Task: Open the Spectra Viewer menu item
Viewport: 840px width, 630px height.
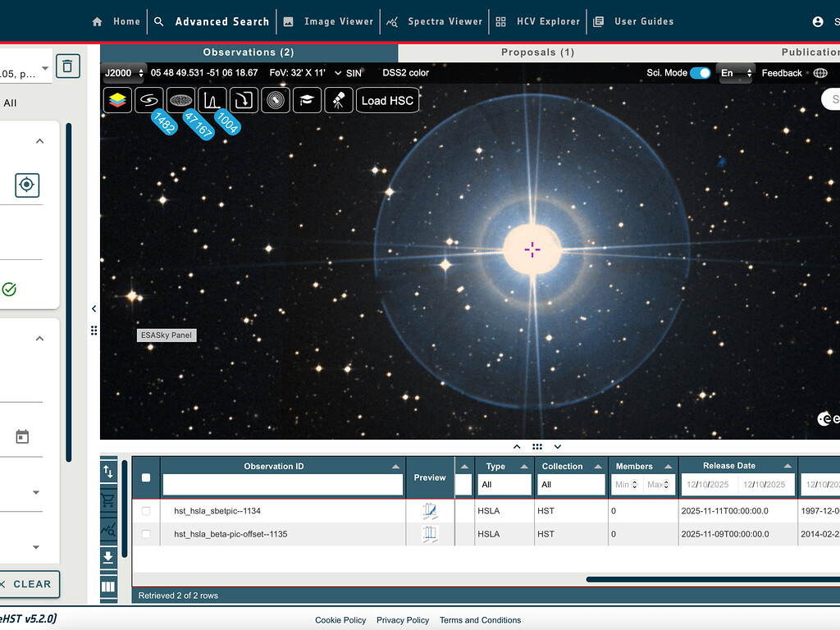Action: (x=436, y=21)
